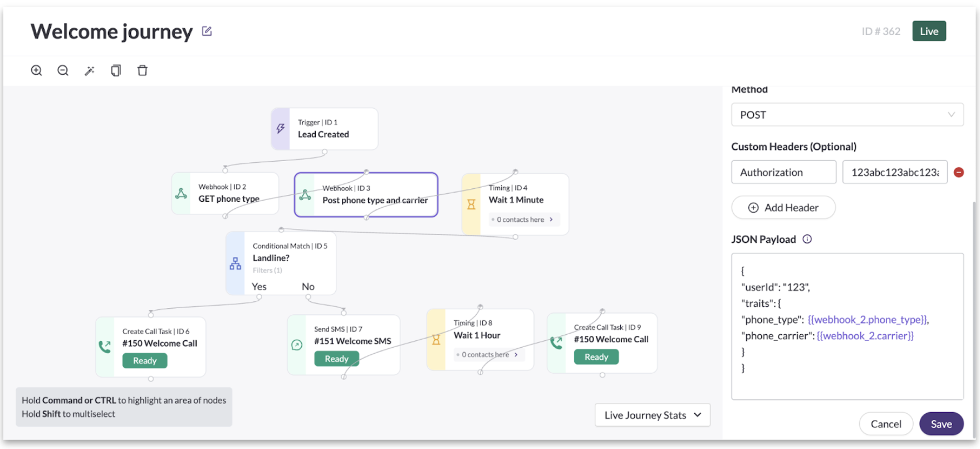The height and width of the screenshot is (449, 980).
Task: Click the JSON Payload info icon
Action: pyautogui.click(x=807, y=239)
